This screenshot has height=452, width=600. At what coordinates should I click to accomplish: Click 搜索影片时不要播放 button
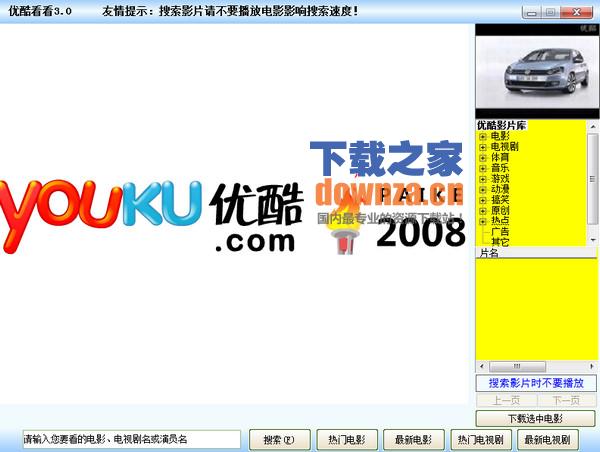coord(536,383)
